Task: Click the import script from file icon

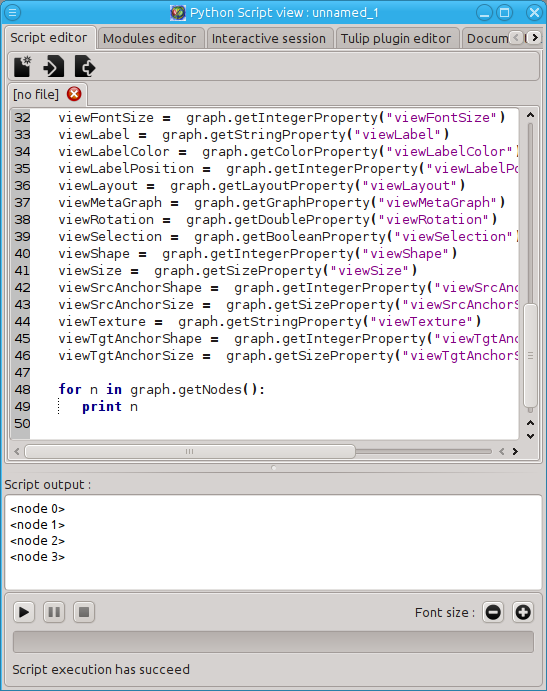Action: [54, 67]
